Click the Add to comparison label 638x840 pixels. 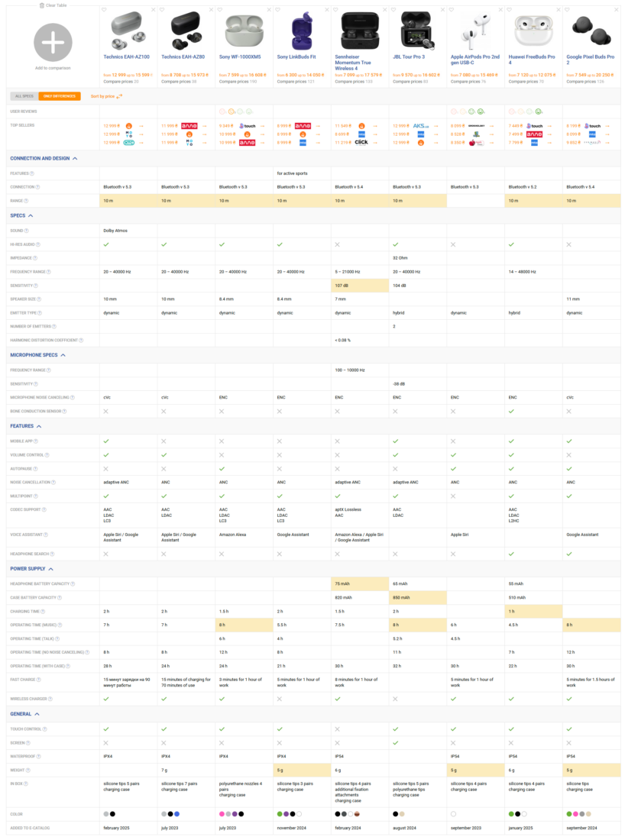(53, 68)
